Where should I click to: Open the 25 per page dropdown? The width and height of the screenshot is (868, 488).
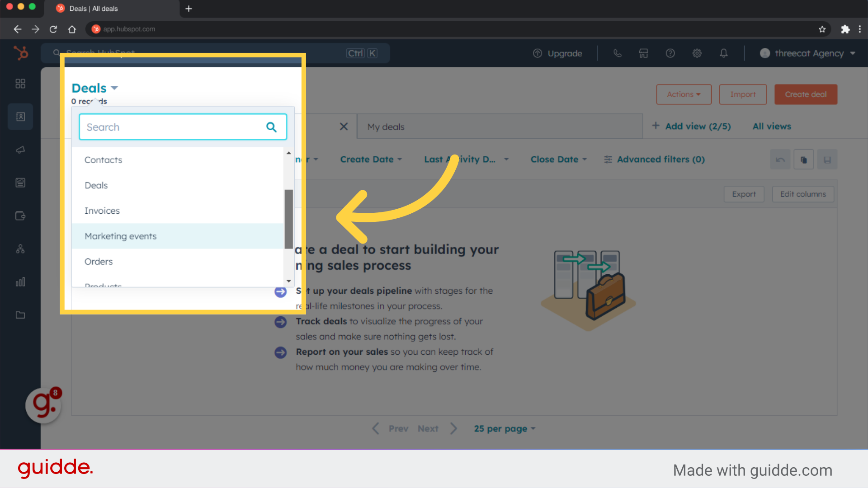click(x=505, y=428)
